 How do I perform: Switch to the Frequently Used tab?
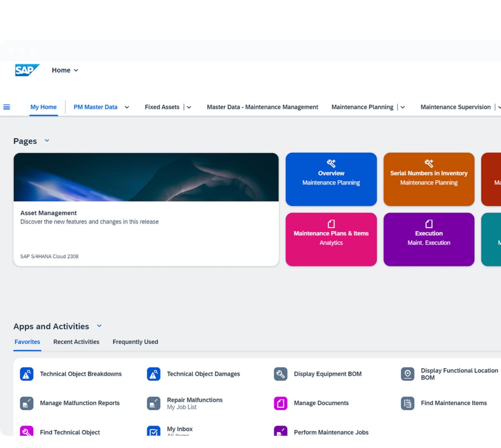click(x=135, y=342)
